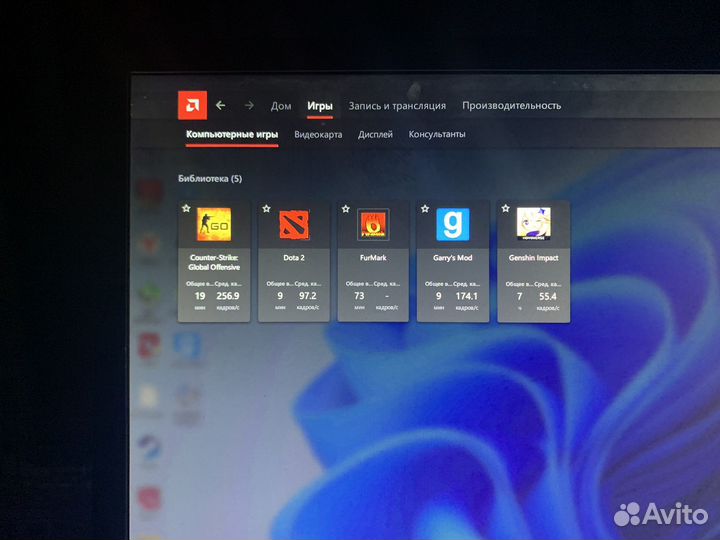The width and height of the screenshot is (720, 540).
Task: Open the FurMark flame icon
Action: 373,225
